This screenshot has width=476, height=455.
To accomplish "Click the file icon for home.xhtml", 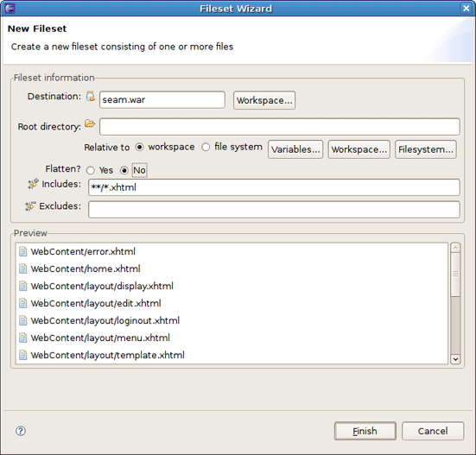I will click(23, 269).
